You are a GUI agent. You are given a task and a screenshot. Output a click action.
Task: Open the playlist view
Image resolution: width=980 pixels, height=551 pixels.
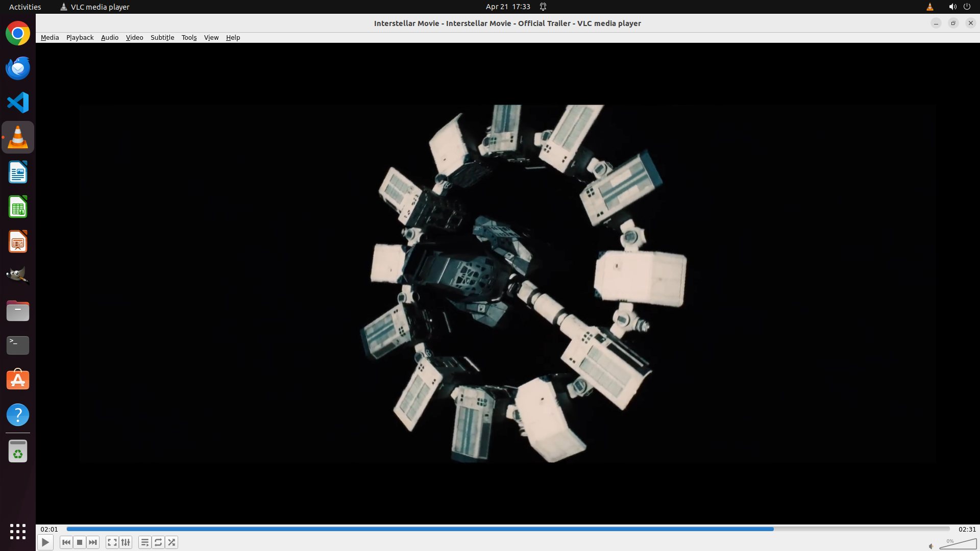point(145,542)
